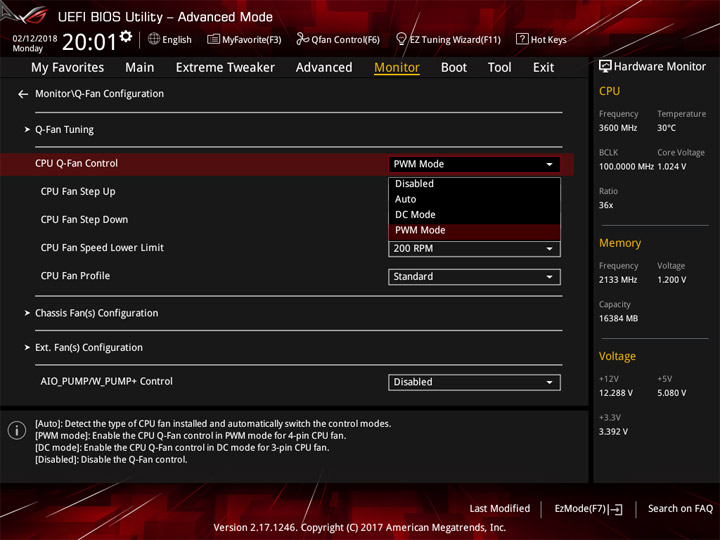This screenshot has height=540, width=720.
Task: Click the info icon beside the help text
Action: (x=16, y=430)
